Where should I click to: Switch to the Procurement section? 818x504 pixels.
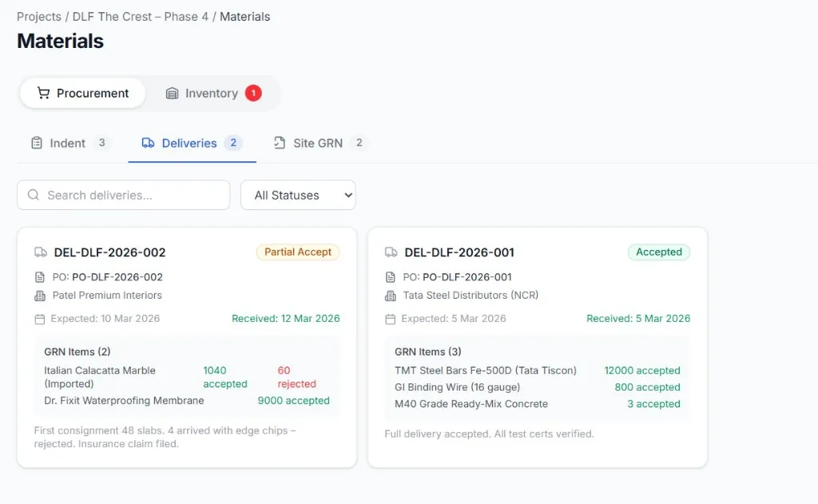[x=82, y=93]
